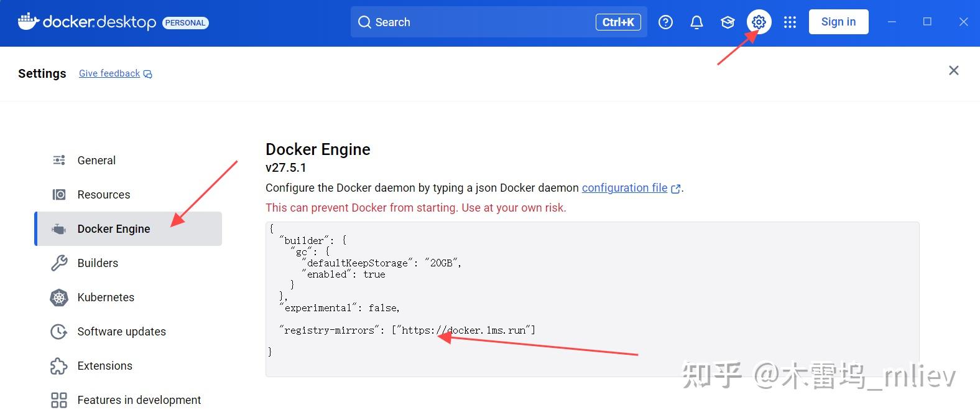980x417 pixels.
Task: Click the Sign in button
Action: [x=838, y=22]
